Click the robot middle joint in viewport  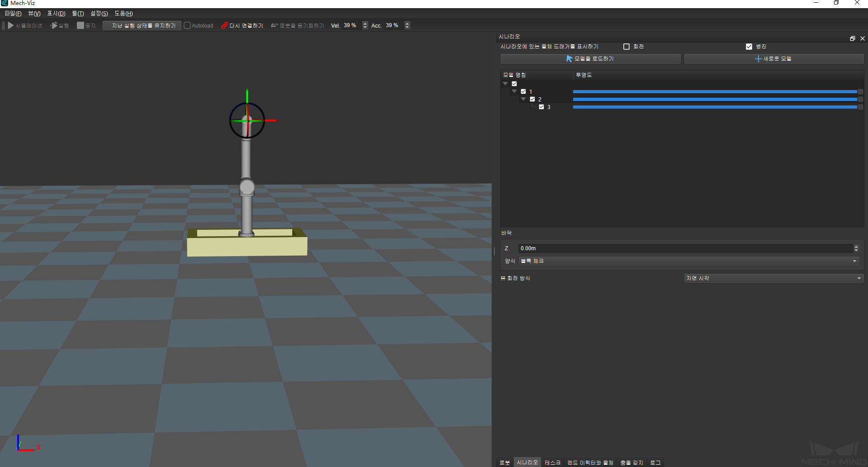click(247, 187)
